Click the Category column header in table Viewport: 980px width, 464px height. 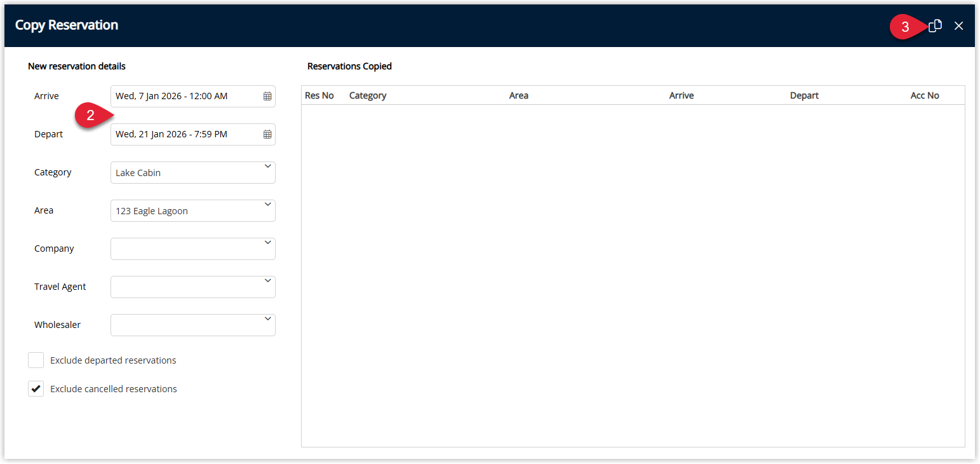click(x=368, y=95)
